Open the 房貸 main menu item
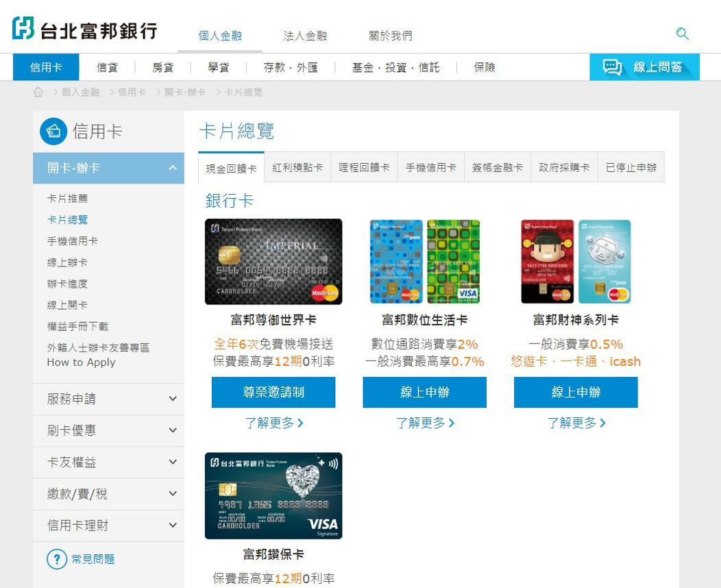721x588 pixels. tap(163, 68)
